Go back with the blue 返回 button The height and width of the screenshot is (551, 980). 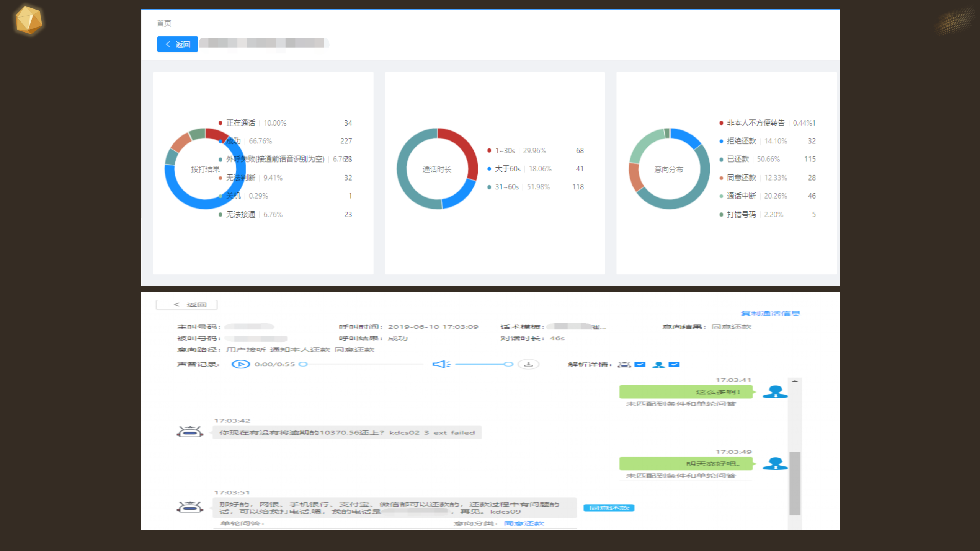(177, 44)
